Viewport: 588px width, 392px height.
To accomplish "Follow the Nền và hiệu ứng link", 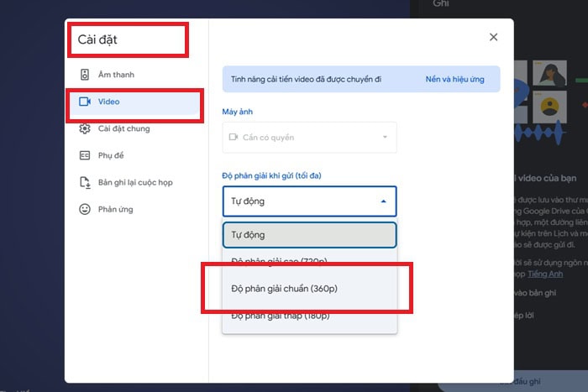I will (x=454, y=80).
